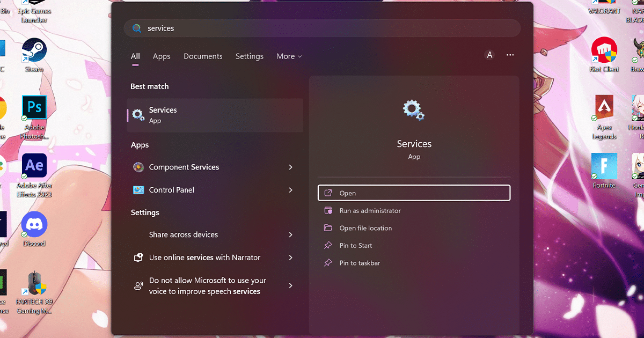
Task: Click the user account avatar 'A'
Action: tap(489, 55)
